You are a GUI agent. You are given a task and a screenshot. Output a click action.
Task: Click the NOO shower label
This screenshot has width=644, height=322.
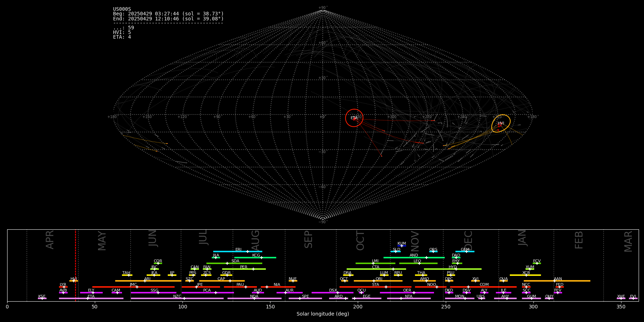click(431, 284)
